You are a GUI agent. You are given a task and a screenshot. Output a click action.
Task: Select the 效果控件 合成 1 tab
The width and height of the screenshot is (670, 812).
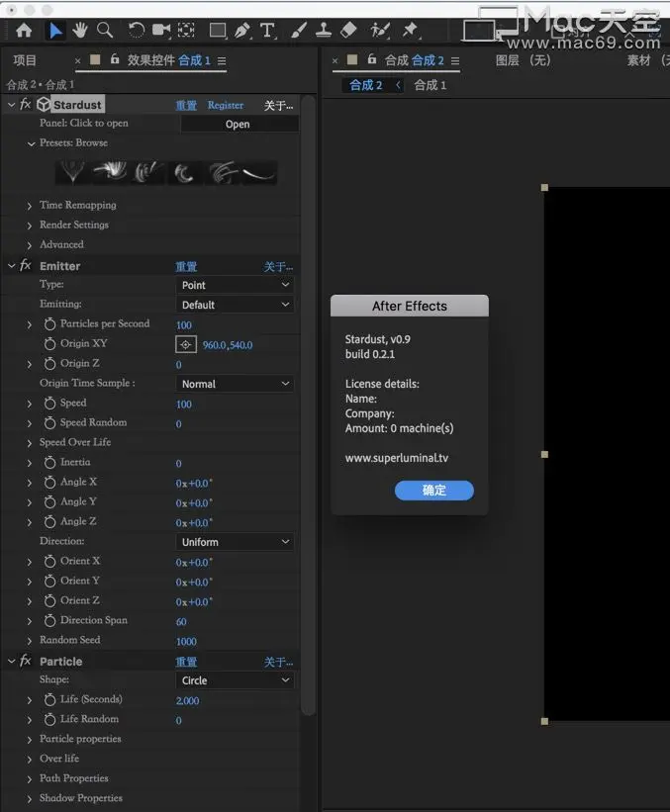pos(169,60)
